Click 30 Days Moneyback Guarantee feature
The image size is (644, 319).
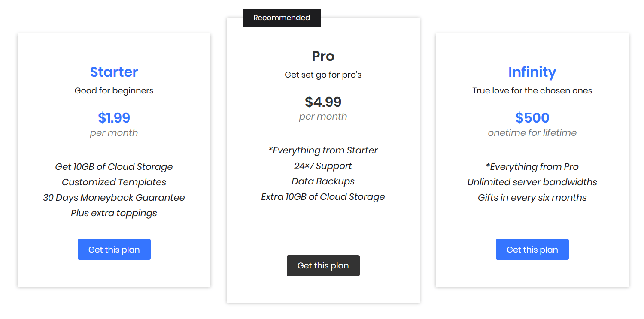coord(114,197)
